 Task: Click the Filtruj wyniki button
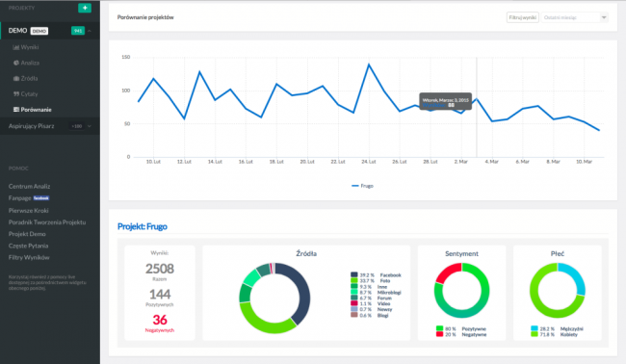[523, 17]
